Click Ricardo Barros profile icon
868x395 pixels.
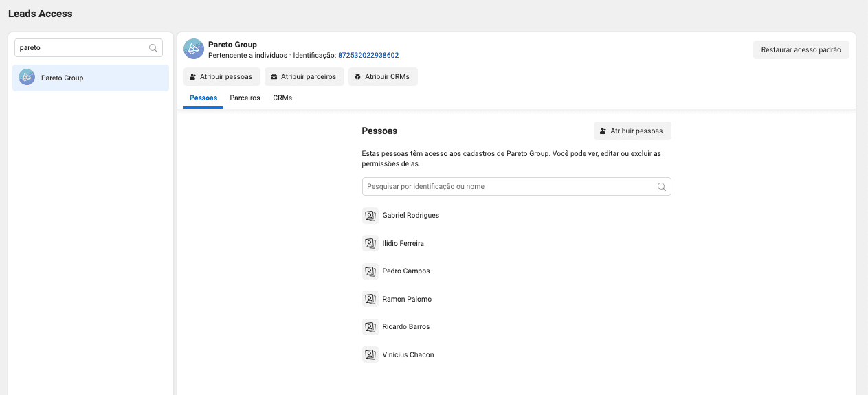370,327
